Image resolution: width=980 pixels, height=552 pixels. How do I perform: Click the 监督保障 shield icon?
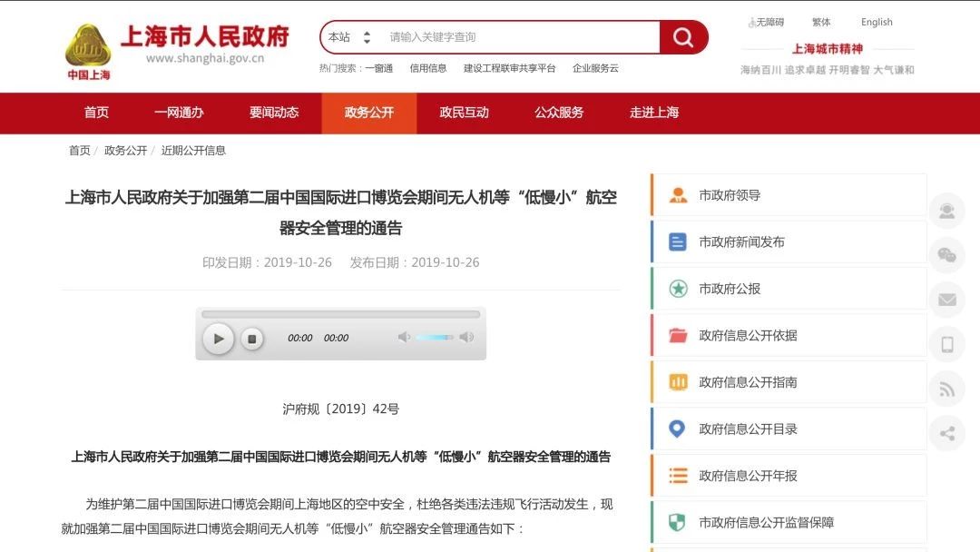[677, 523]
